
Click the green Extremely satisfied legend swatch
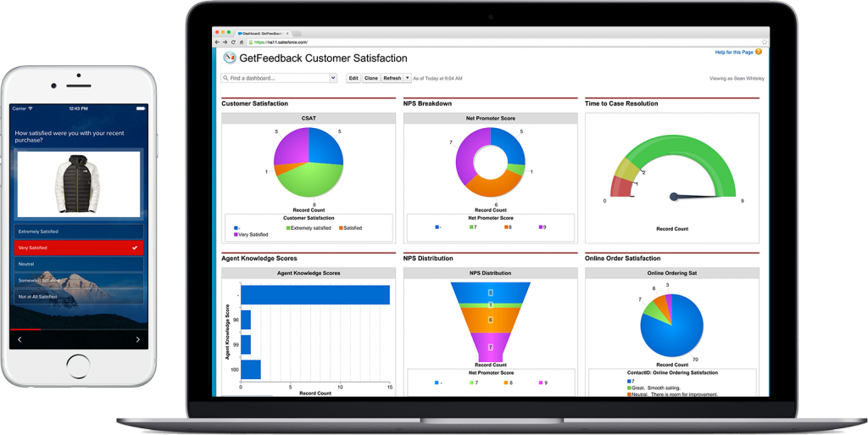(288, 227)
